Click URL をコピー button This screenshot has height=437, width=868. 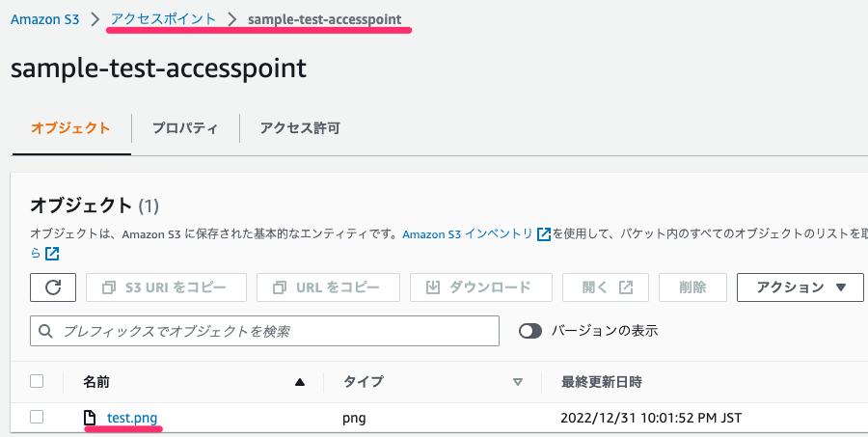328,287
